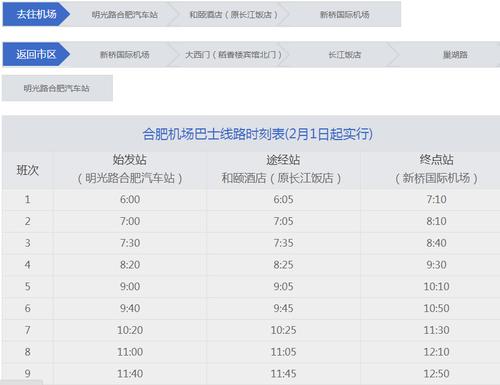The width and height of the screenshot is (500, 385).
Task: Select via-stop time 11:05 cell
Action: tap(283, 352)
